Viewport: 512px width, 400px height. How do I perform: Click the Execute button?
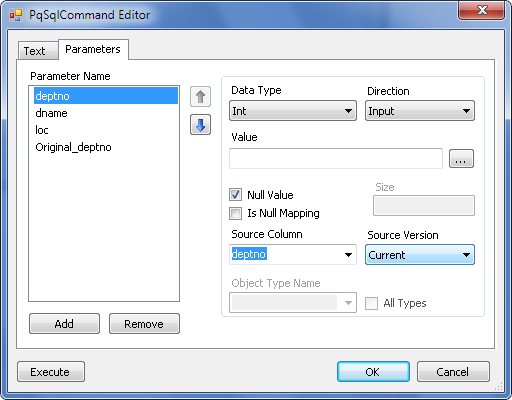(x=51, y=372)
